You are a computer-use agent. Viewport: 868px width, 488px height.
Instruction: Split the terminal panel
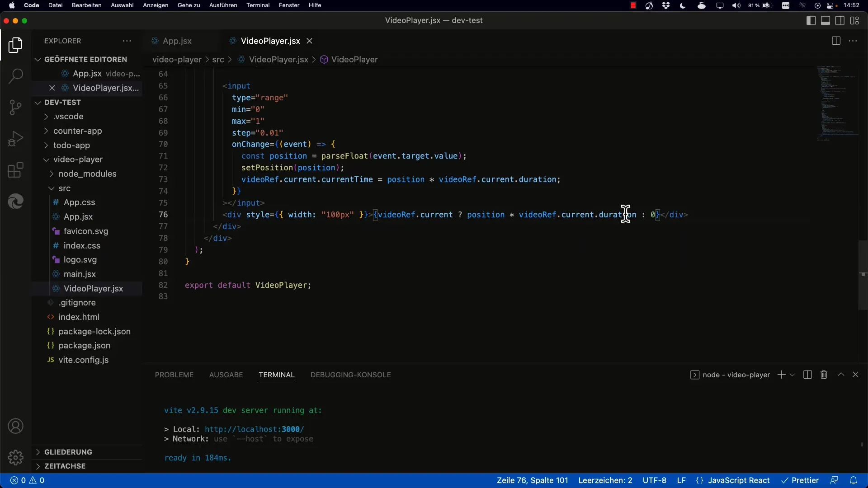[807, 375]
